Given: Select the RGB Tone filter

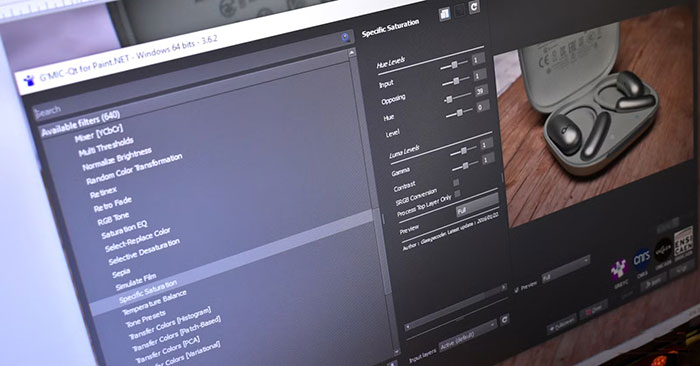Looking at the screenshot, I should 113,219.
